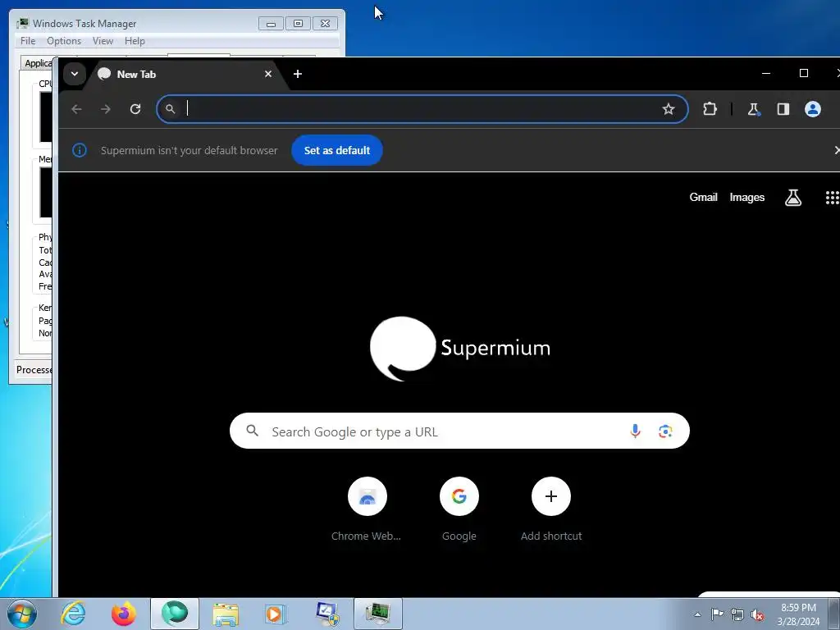Close the Windows Task Manager window
The image size is (840, 630).
coord(325,24)
